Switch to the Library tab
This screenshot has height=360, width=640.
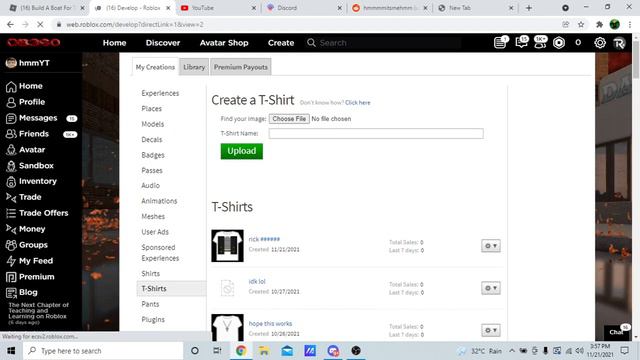pyautogui.click(x=194, y=67)
